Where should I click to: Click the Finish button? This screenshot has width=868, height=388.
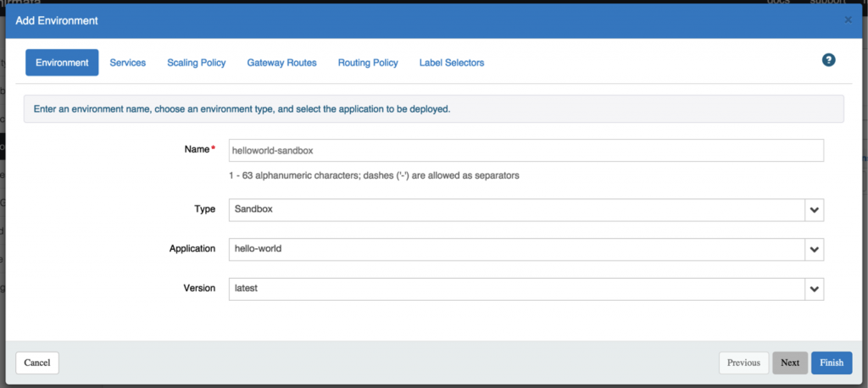click(x=832, y=363)
